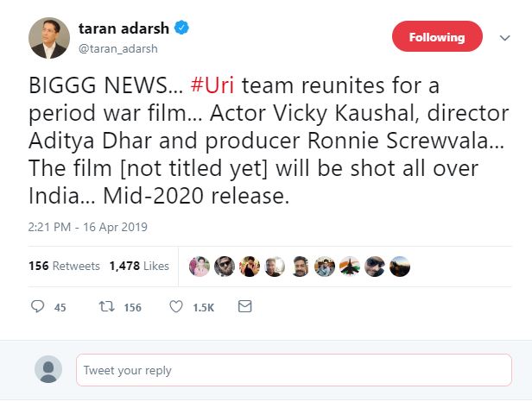Screen dimensions: 532x408
Task: View the 1,478 Likes list
Action: (139, 266)
